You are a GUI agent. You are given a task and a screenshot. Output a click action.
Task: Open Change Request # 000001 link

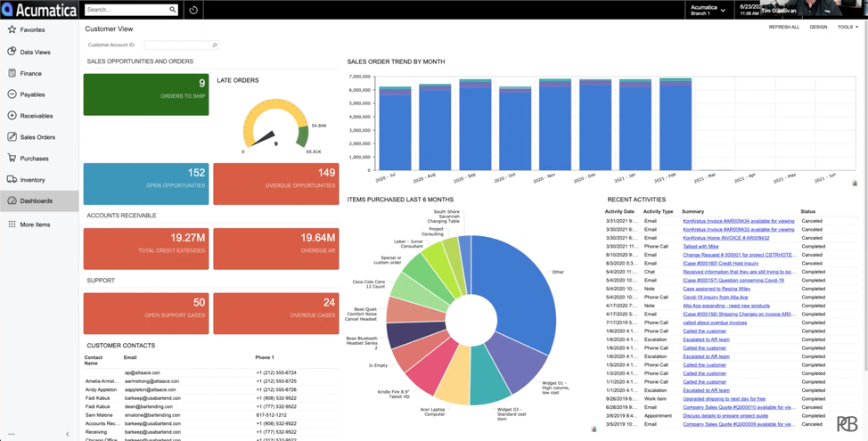pos(739,255)
